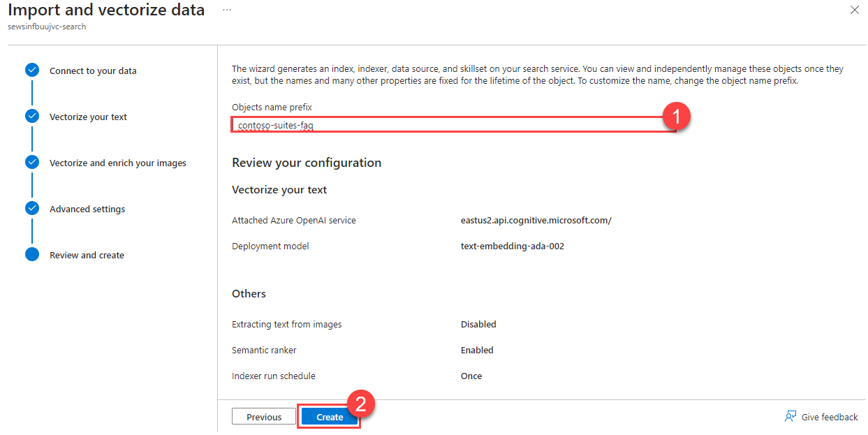
Task: Click the text-embedding-ada-002 deployment model value
Action: [x=513, y=246]
